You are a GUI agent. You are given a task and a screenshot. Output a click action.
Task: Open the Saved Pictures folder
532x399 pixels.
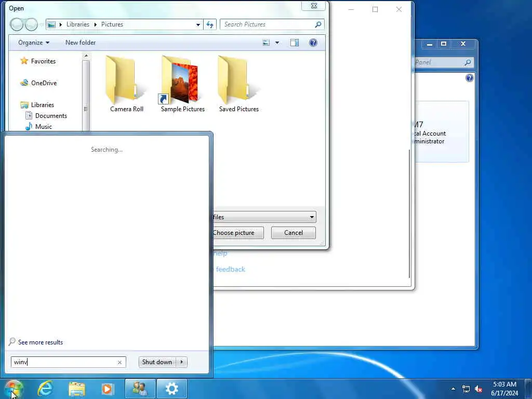click(x=238, y=84)
